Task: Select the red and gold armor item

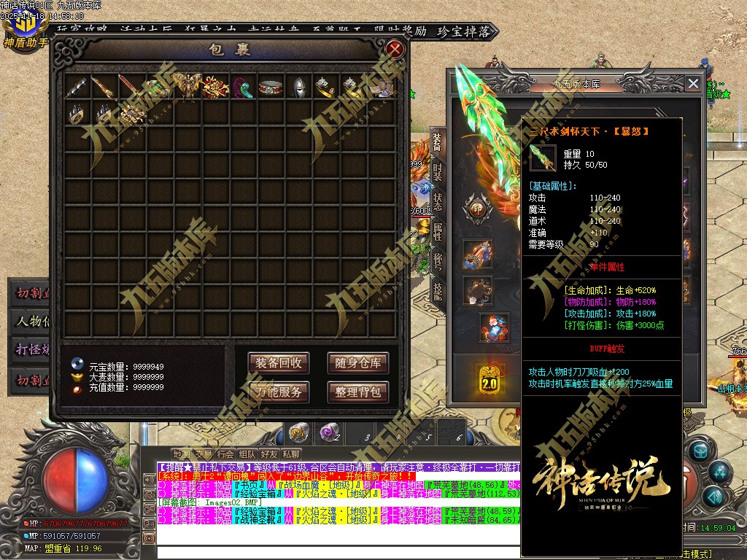Action: point(215,87)
